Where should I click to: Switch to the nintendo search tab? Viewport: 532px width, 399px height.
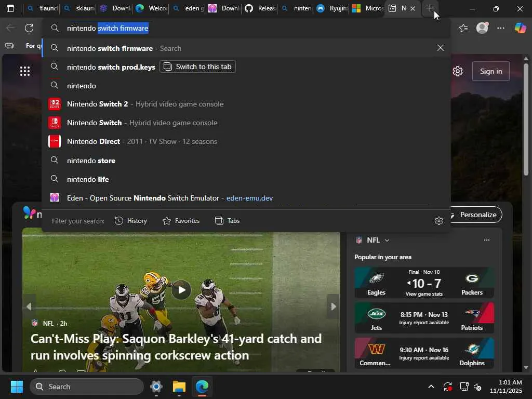click(296, 8)
